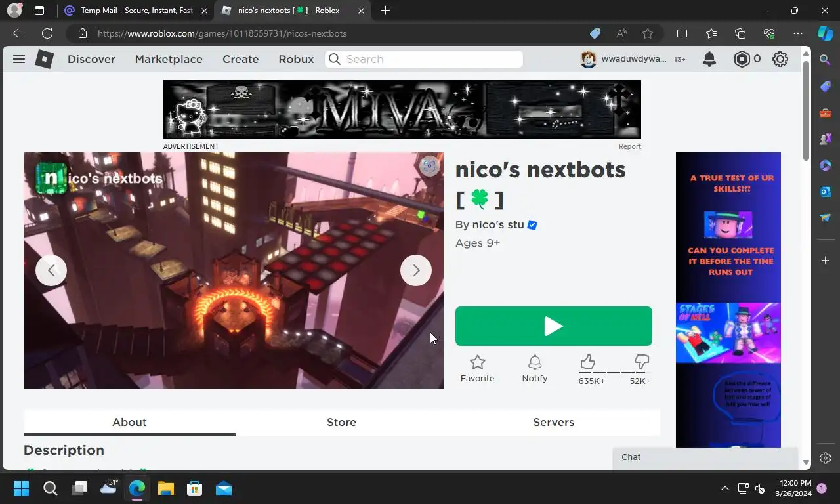Open the browser profile icon
The height and width of the screenshot is (504, 840).
click(x=14, y=10)
